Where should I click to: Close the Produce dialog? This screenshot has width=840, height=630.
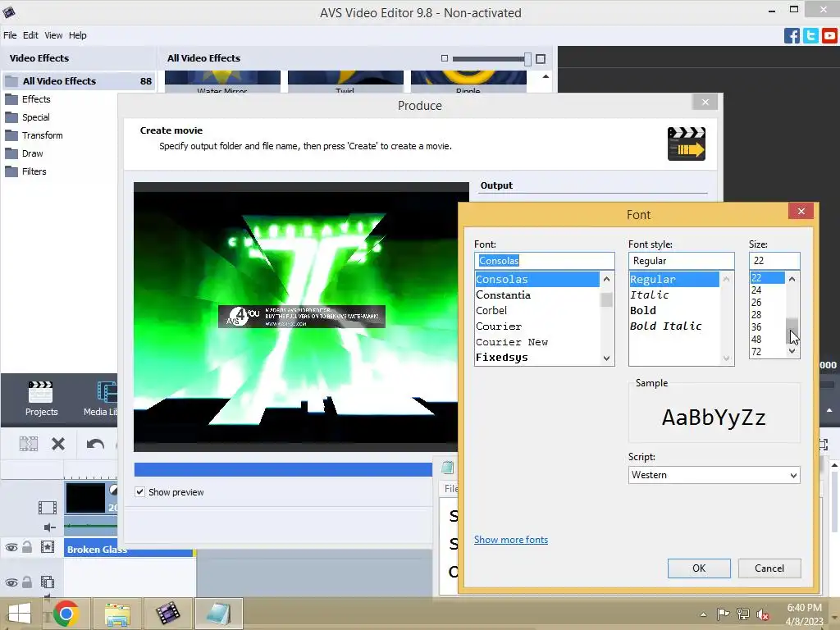point(705,102)
